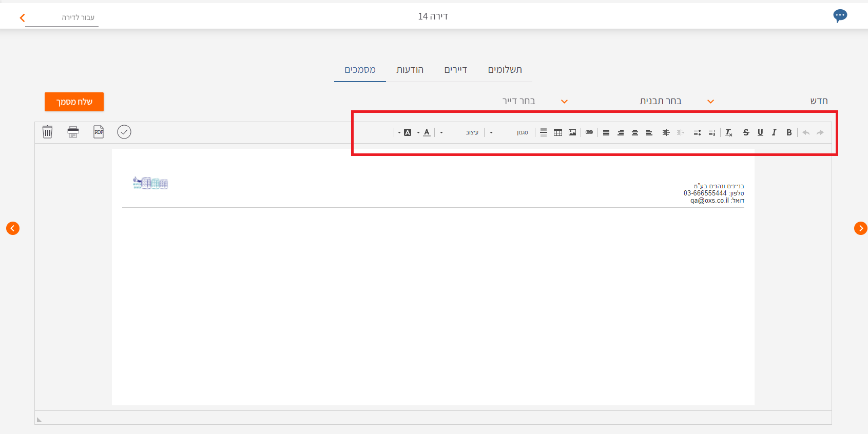
Task: Click the orange next arrow button
Action: coord(860,228)
